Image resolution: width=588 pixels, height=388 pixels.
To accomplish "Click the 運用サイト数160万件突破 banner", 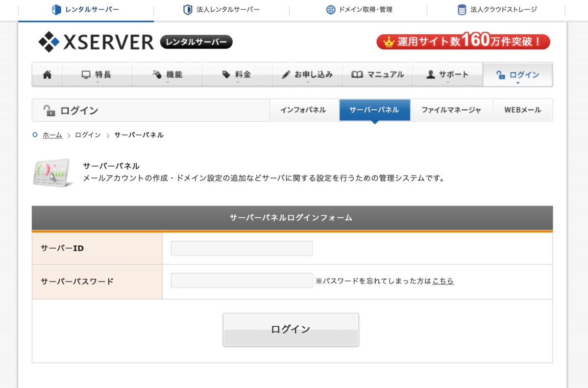I will click(x=463, y=42).
